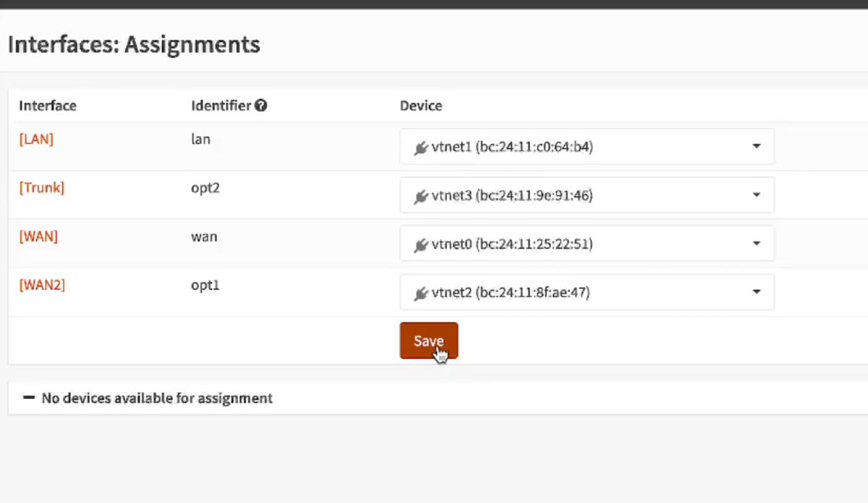This screenshot has width=868, height=503.
Task: Open the [Trunk] interface link
Action: tap(41, 188)
